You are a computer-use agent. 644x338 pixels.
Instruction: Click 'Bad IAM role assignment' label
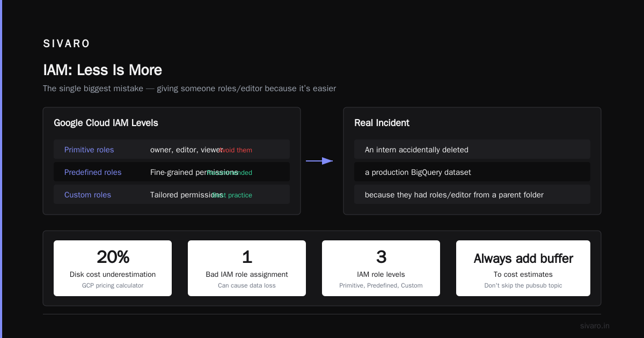(x=247, y=274)
